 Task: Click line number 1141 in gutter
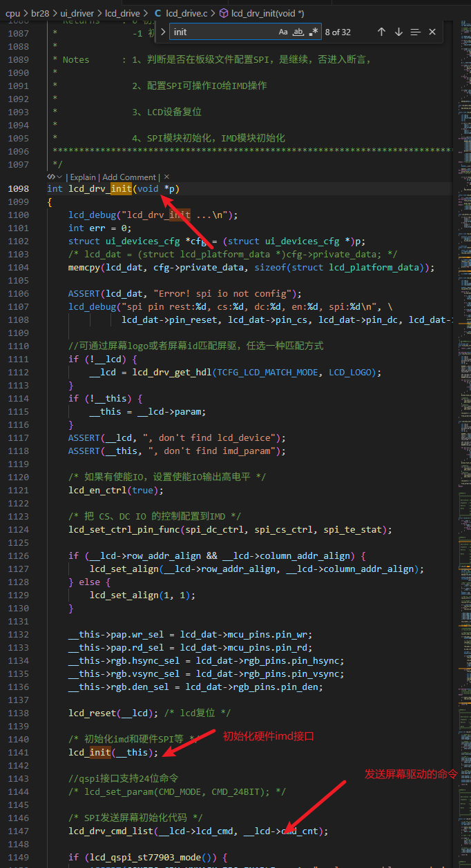[17, 752]
